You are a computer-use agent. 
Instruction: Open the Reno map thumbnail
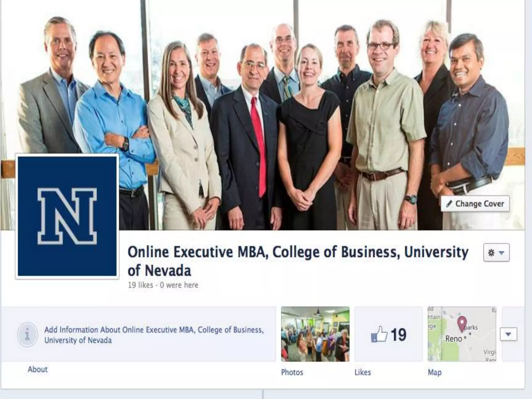pyautogui.click(x=462, y=334)
